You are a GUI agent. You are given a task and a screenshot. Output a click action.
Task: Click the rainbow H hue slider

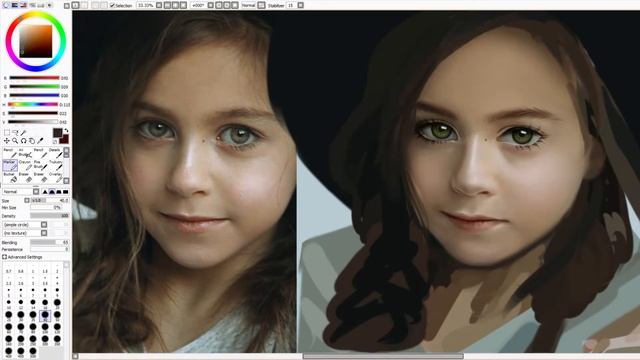(33, 104)
